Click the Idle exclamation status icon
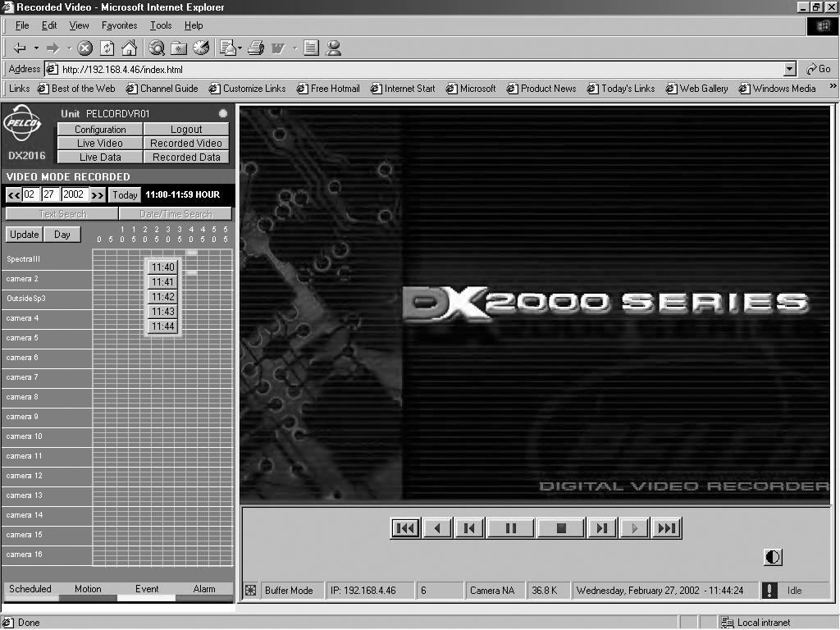 pos(769,590)
